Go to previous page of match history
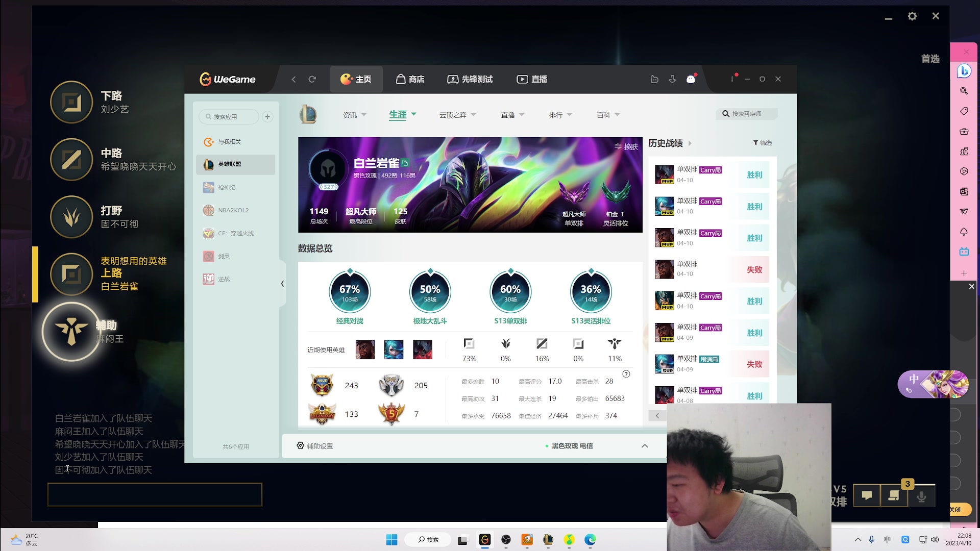This screenshot has width=980, height=551. (657, 416)
